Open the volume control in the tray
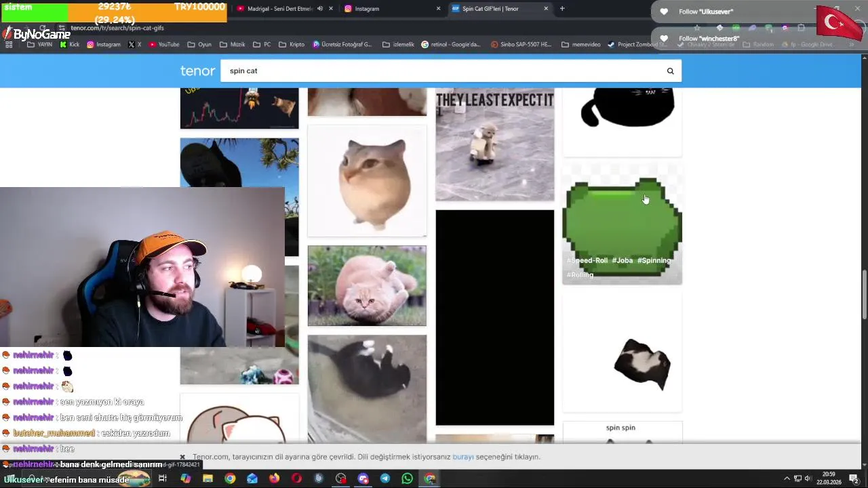The width and height of the screenshot is (868, 488). [x=808, y=479]
